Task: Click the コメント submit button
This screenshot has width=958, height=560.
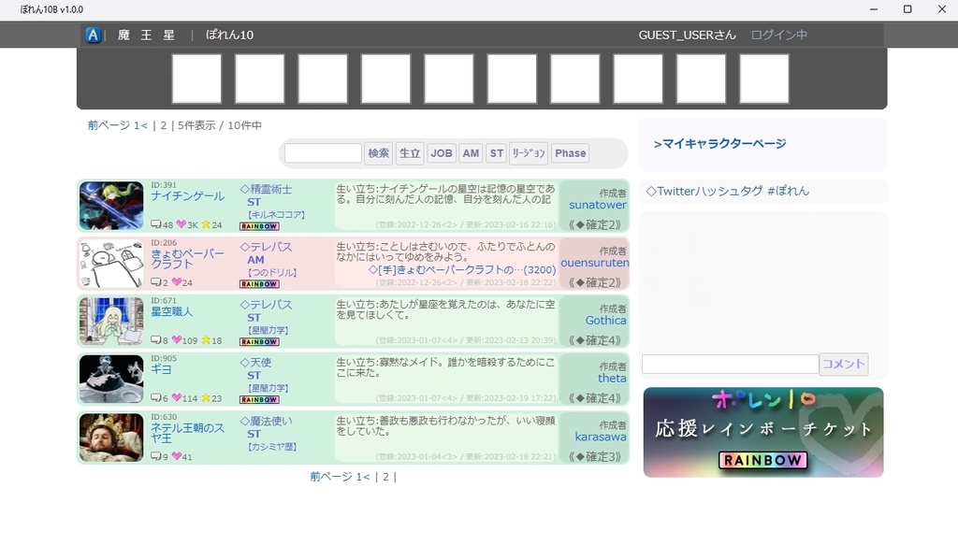Action: 844,364
